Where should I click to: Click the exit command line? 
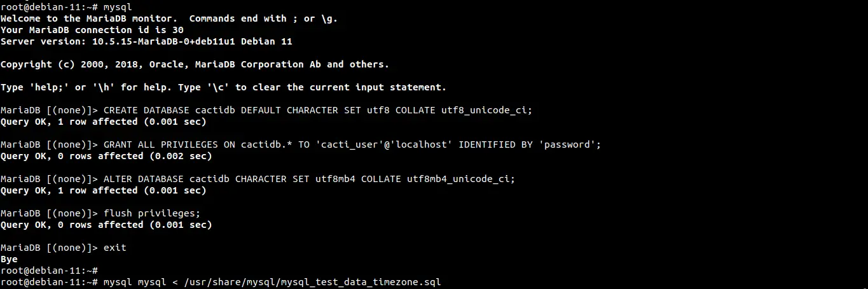(x=114, y=248)
